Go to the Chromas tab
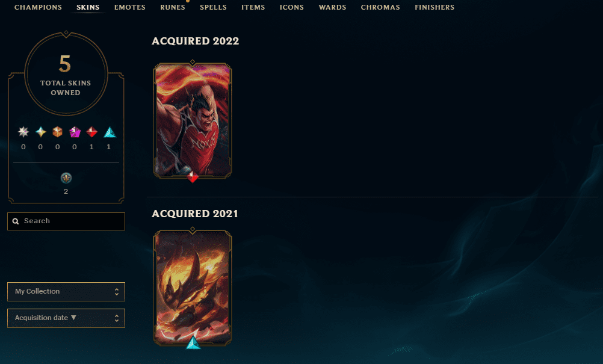Screen dimensions: 603x364 click(x=380, y=7)
